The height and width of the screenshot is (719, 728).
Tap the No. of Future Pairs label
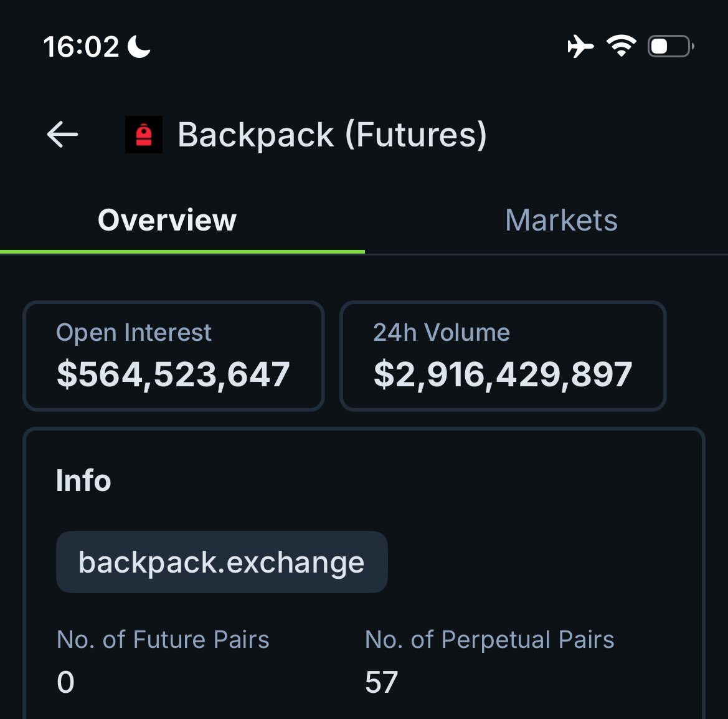tap(163, 639)
